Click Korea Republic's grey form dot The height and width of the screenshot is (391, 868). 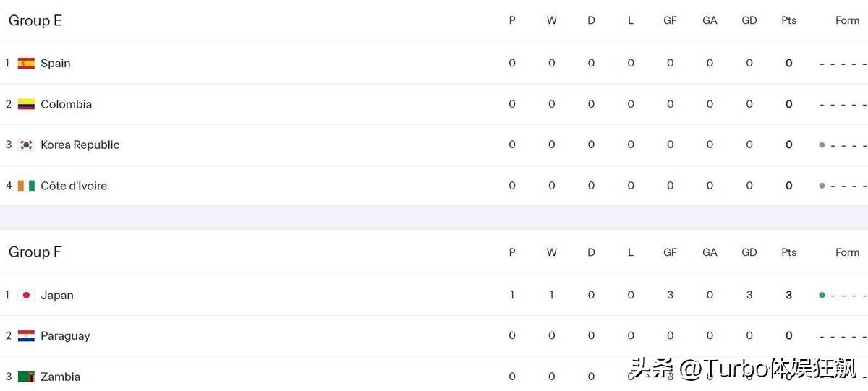[822, 145]
